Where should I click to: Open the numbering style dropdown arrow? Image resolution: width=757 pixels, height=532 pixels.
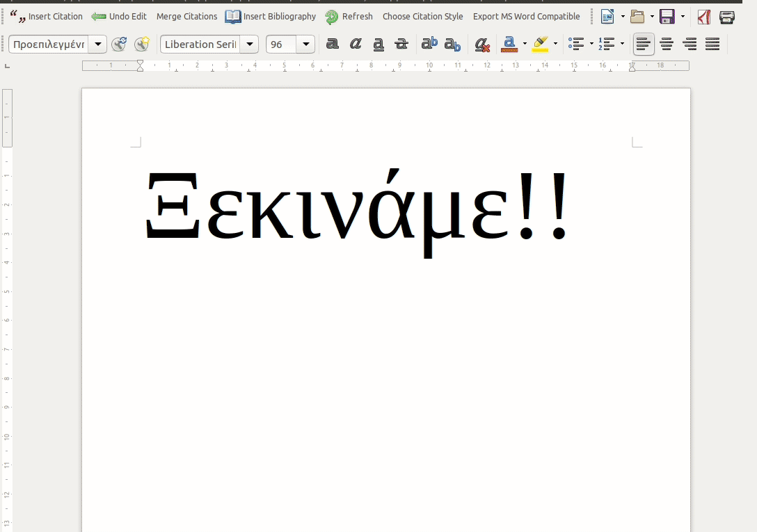coord(622,45)
